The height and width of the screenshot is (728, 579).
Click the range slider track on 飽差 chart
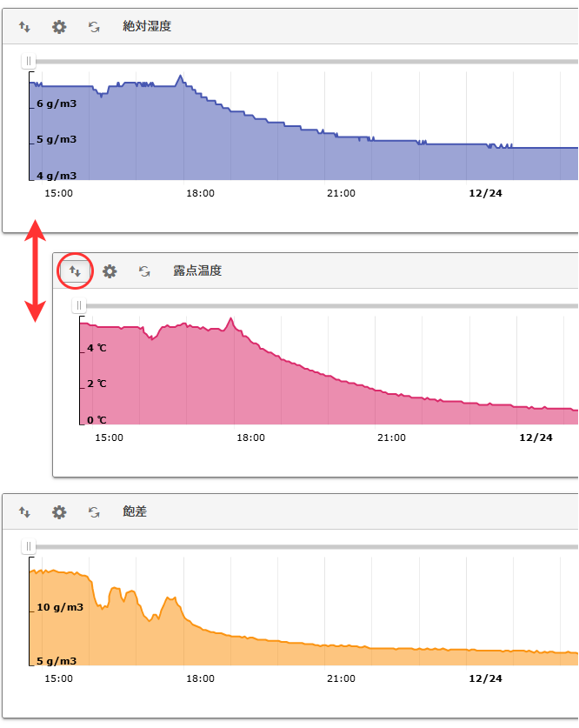306,546
